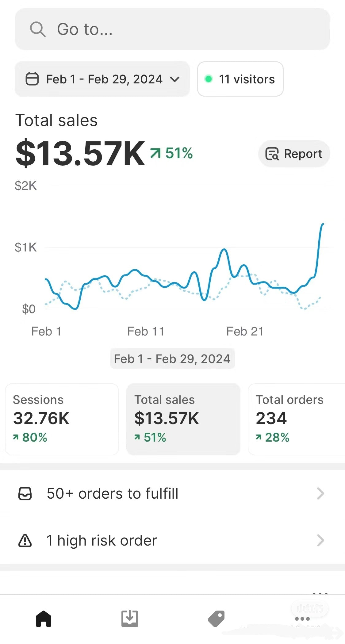The height and width of the screenshot is (644, 345).
Task: Tap the high risk warning icon
Action: click(25, 541)
